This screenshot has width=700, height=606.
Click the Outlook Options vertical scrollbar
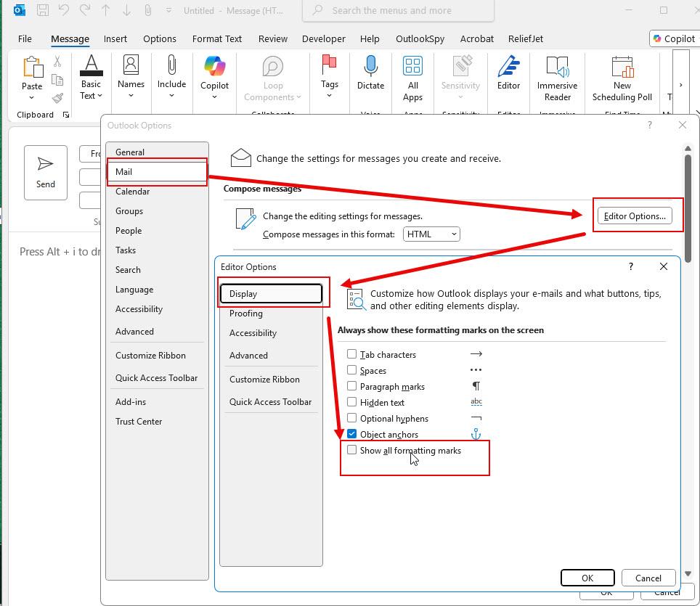pyautogui.click(x=688, y=208)
